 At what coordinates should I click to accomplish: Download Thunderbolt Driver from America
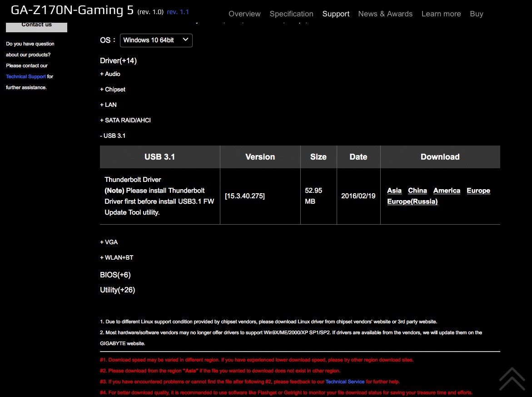point(447,191)
